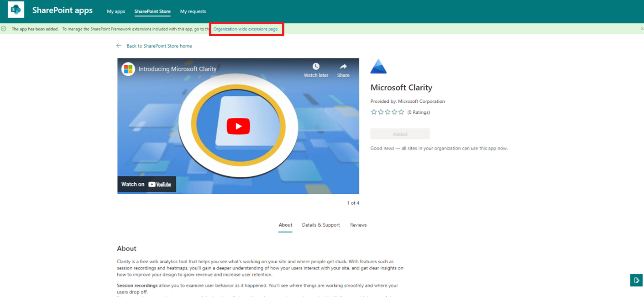This screenshot has height=297, width=644.
Task: Click Watch on YouTube button
Action: pos(147,184)
